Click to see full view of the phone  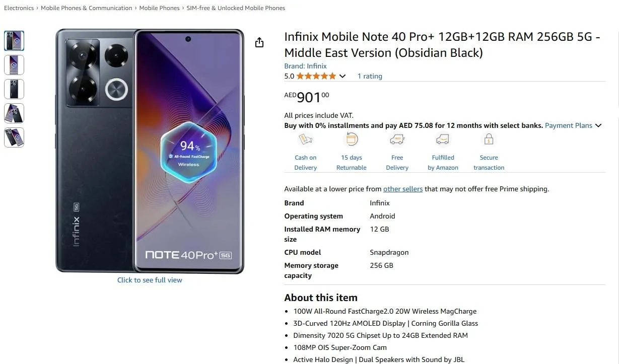(x=150, y=280)
